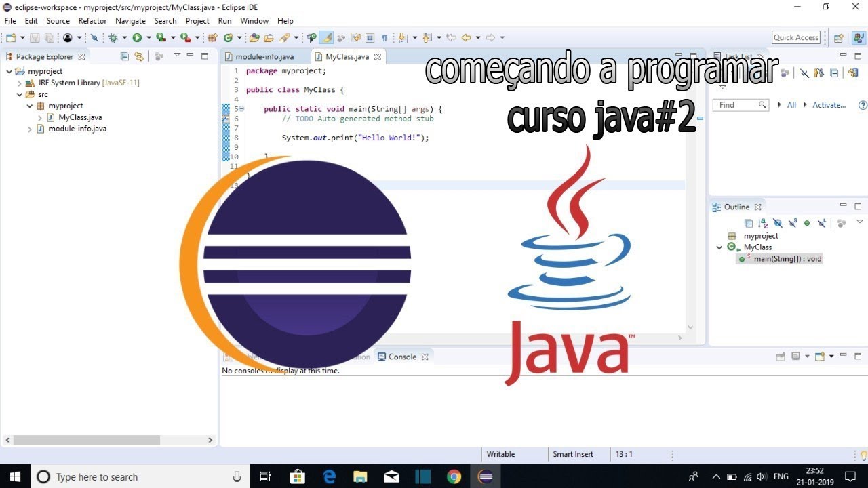The height and width of the screenshot is (488, 868).
Task: Click the Task List Find field
Action: 741,105
